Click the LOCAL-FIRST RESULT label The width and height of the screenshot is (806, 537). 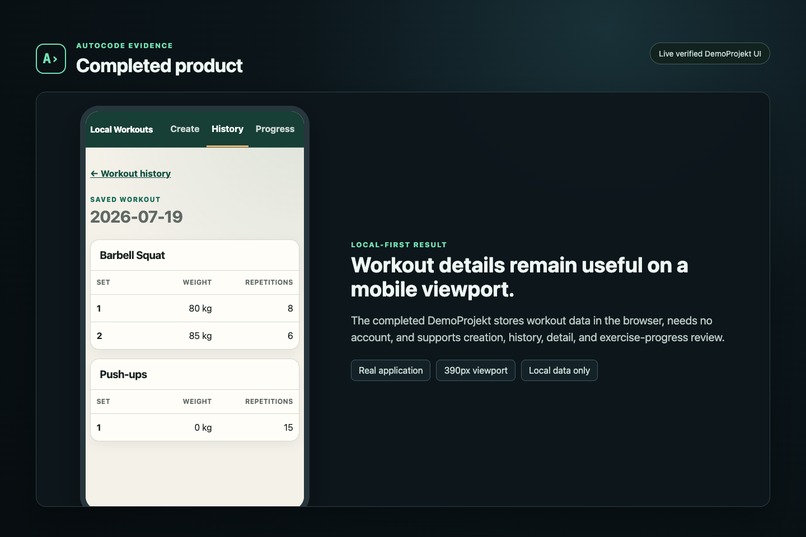click(399, 245)
